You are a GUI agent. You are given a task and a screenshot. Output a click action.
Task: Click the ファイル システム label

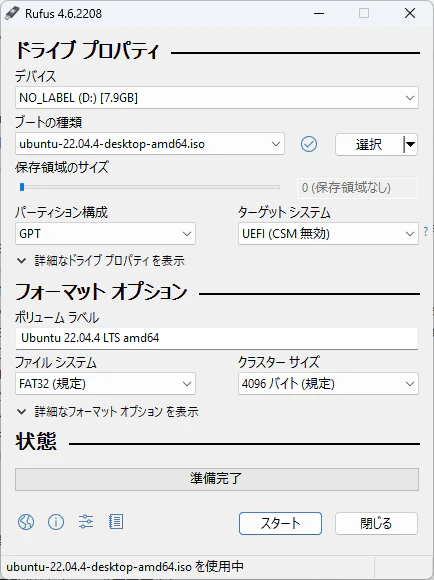click(x=55, y=362)
